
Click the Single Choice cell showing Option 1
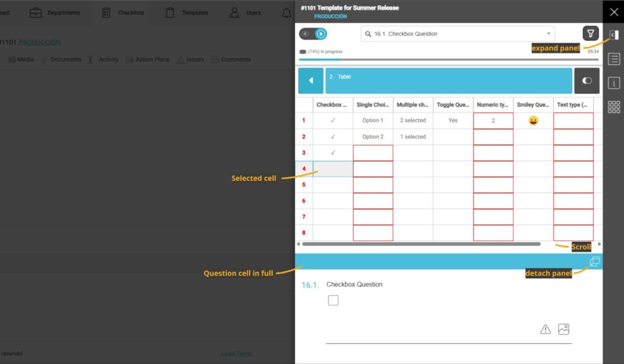tap(373, 121)
